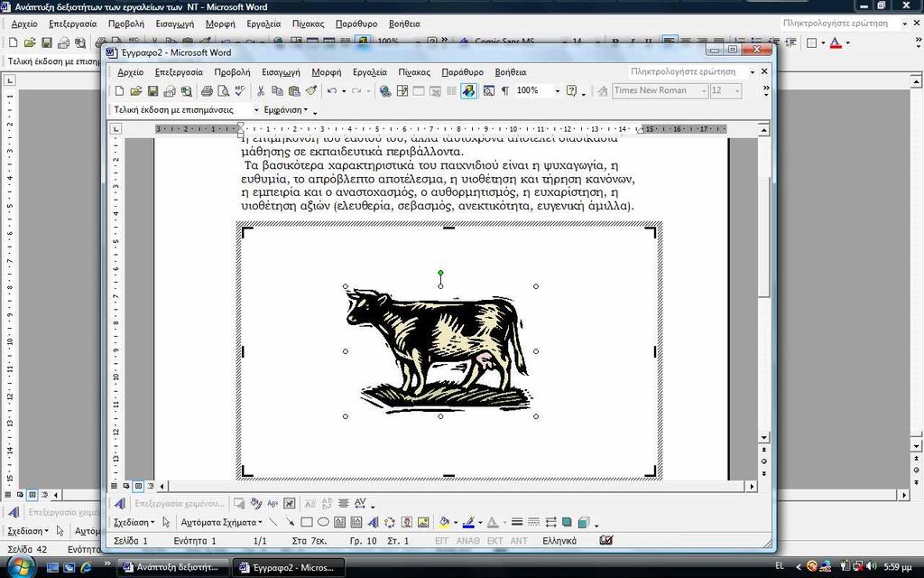Open the Πίνακας menu in Έγγραφο2 window
Screen dimensions: 924x578
[x=414, y=72]
